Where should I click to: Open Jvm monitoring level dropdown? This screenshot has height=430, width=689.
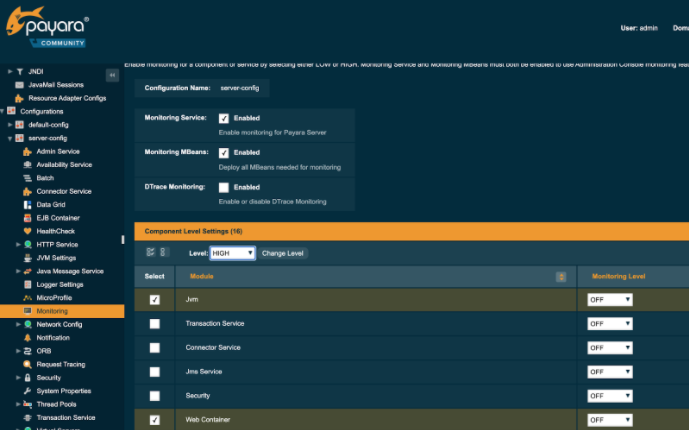610,299
